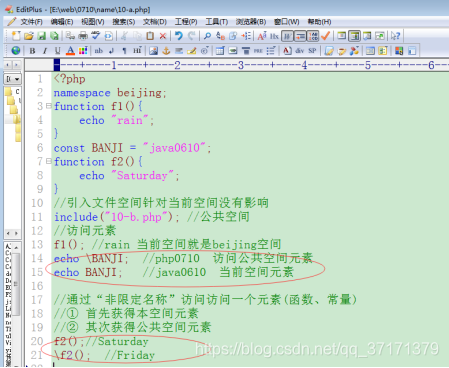Viewport: 449px width, 368px height.
Task: Print the document with printer icon
Action: [83, 36]
